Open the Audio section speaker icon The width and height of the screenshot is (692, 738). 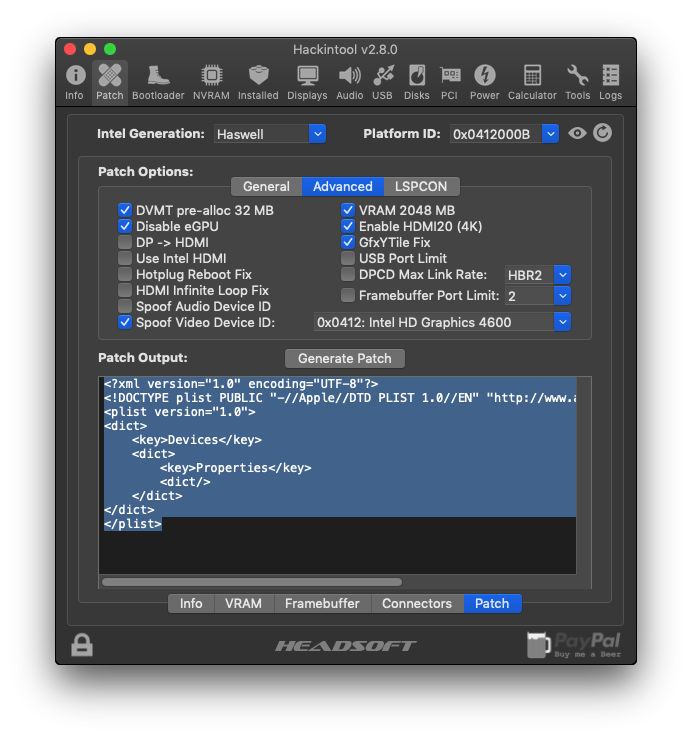tap(349, 82)
